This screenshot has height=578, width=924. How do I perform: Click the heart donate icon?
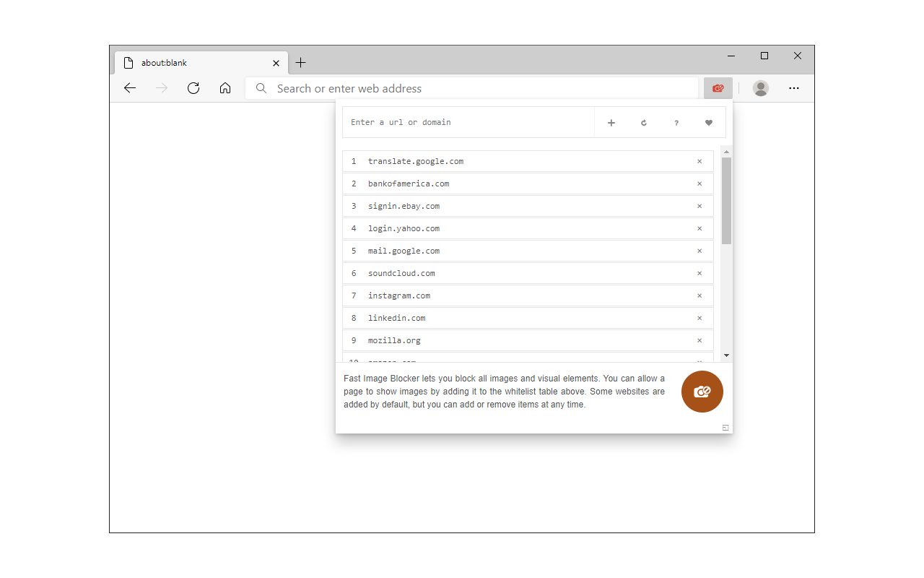tap(709, 123)
